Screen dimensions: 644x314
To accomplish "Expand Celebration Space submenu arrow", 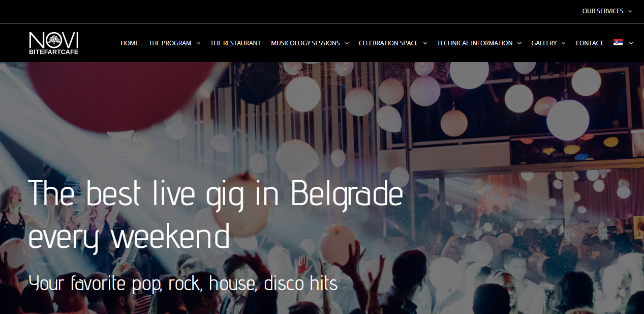I will [425, 43].
